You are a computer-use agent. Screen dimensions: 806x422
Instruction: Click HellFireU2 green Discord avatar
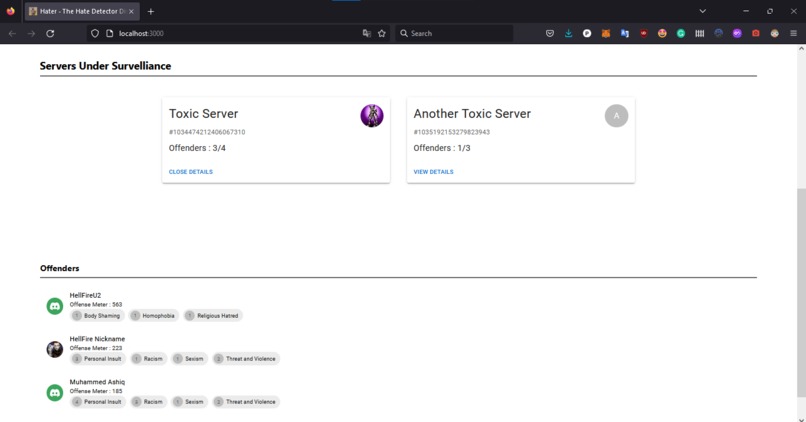coord(54,306)
